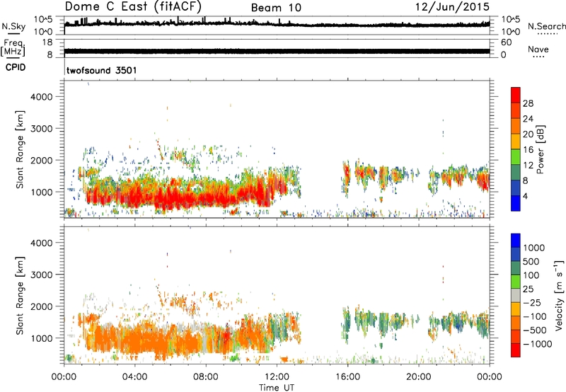Select the '-25' value on velocity colorbar
Screen dimensions: 566x392
point(532,304)
